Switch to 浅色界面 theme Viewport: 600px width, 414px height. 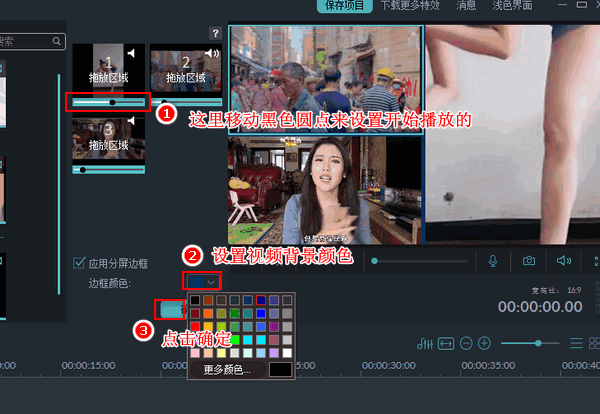(x=512, y=5)
